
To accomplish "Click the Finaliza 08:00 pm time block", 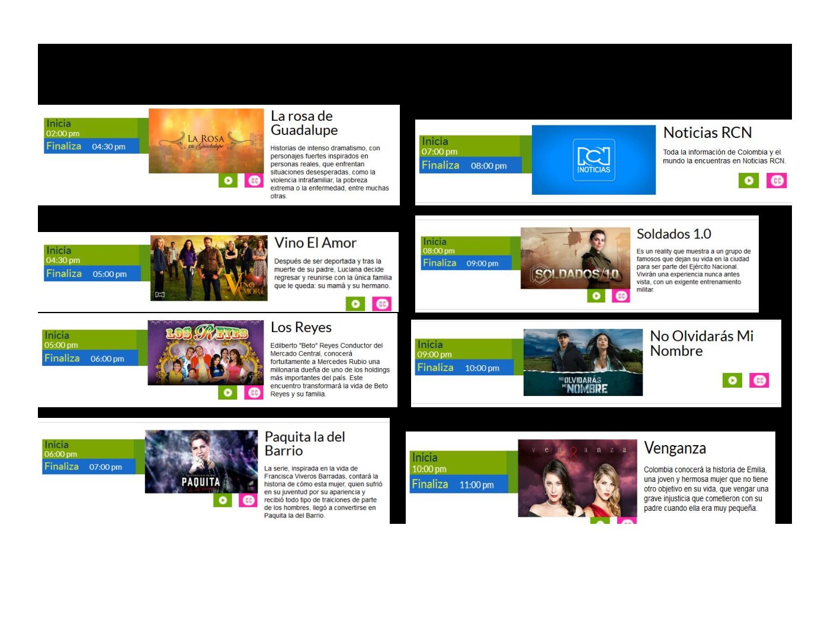I will tap(470, 165).
